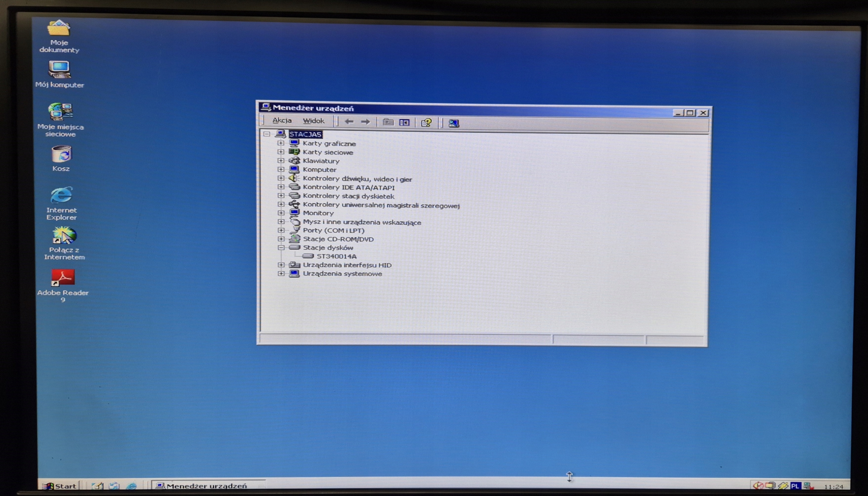The image size is (868, 496).
Task: Click the mouse icon for Mysz i inne urządzenia
Action: click(295, 221)
